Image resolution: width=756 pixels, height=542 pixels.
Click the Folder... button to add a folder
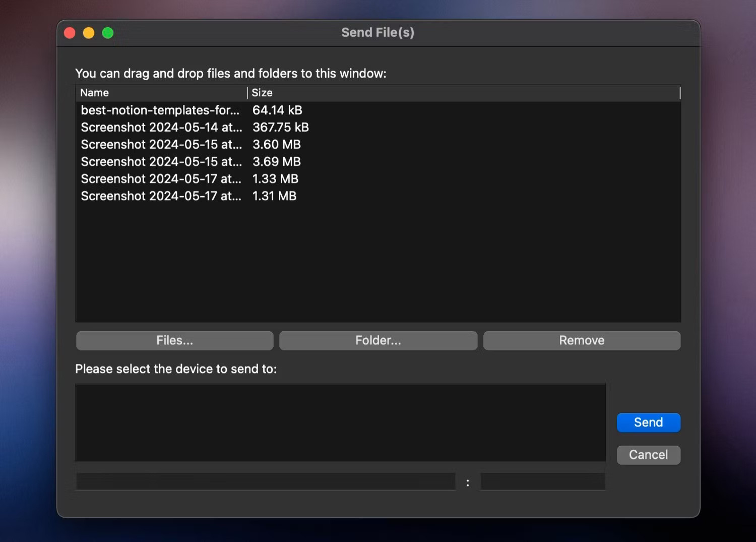point(377,340)
